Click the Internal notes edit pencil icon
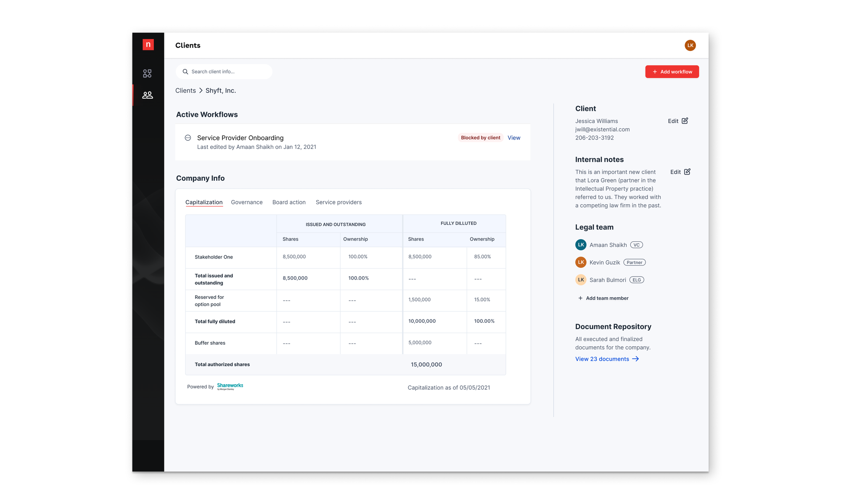Screen dimensions: 841x504 (x=687, y=172)
